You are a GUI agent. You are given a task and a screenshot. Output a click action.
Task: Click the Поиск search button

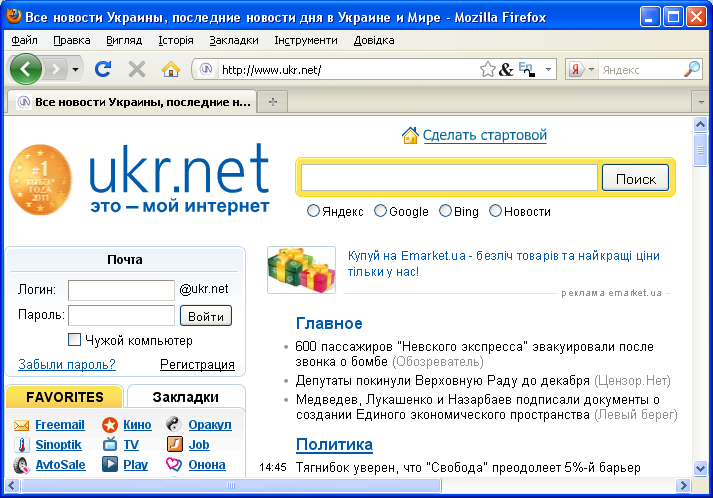coord(635,179)
